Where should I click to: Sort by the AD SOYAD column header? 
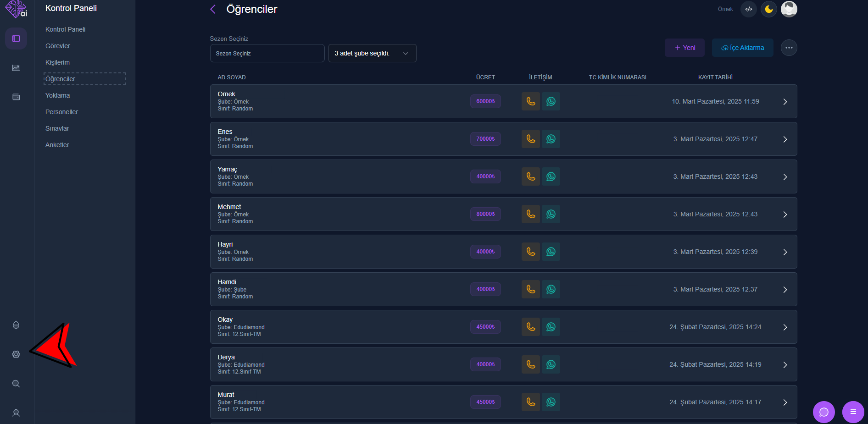232,77
